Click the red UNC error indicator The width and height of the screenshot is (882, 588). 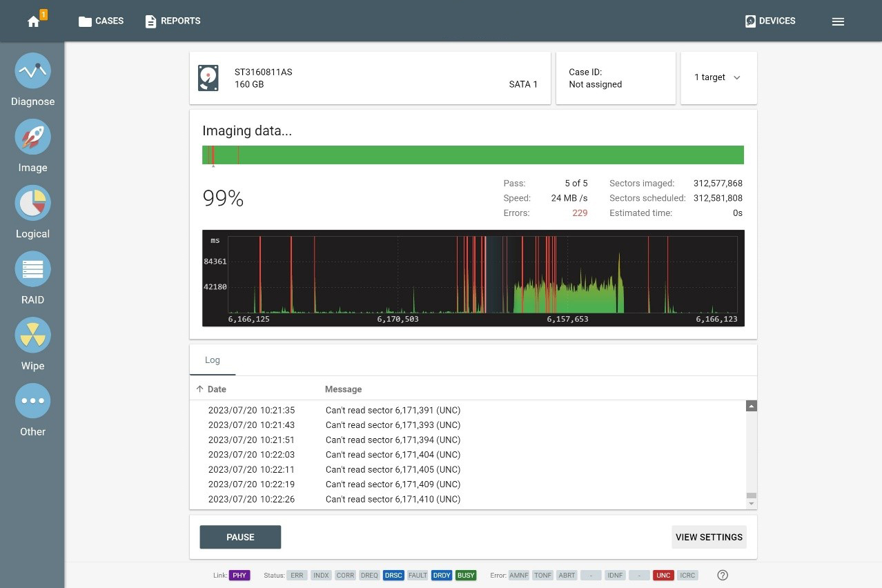[663, 575]
